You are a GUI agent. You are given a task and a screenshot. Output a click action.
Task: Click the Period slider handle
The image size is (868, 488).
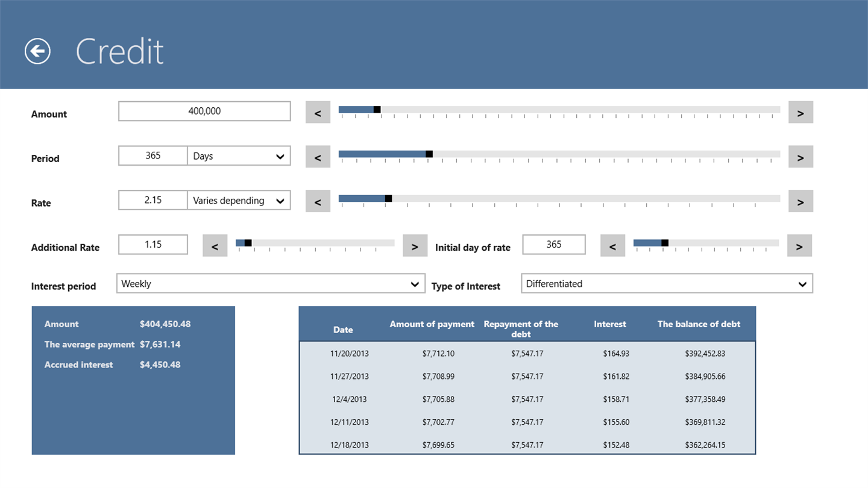429,154
